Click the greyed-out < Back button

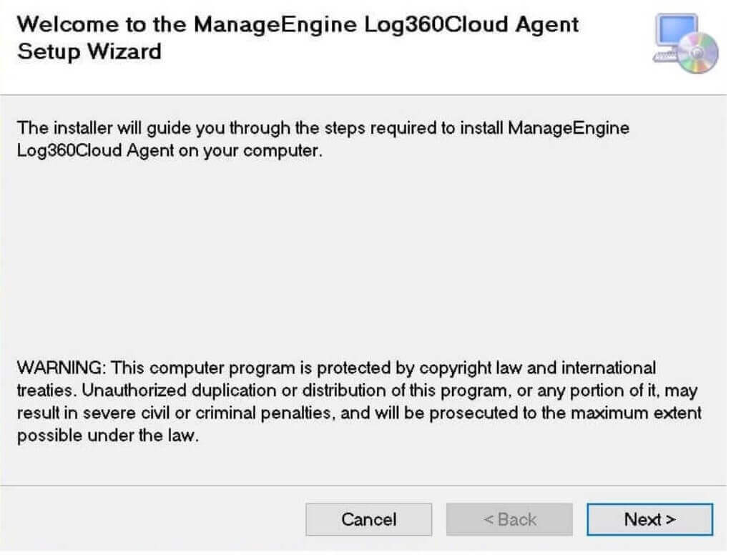(509, 519)
